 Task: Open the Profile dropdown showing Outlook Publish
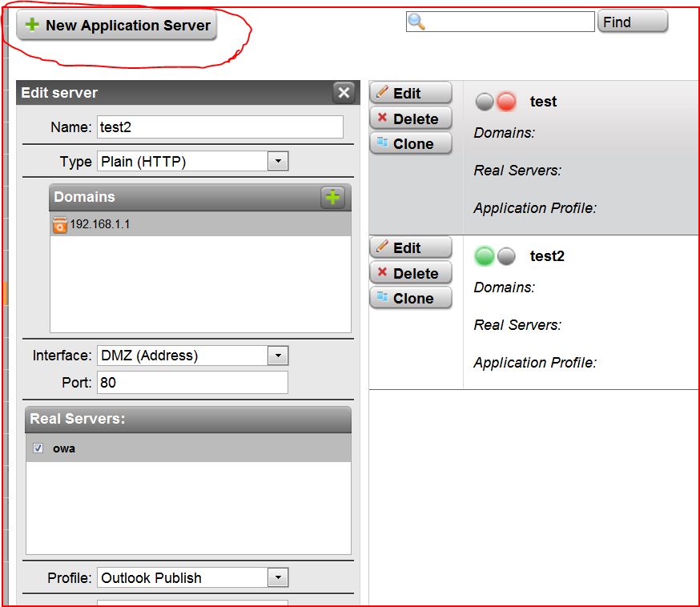pos(277,577)
